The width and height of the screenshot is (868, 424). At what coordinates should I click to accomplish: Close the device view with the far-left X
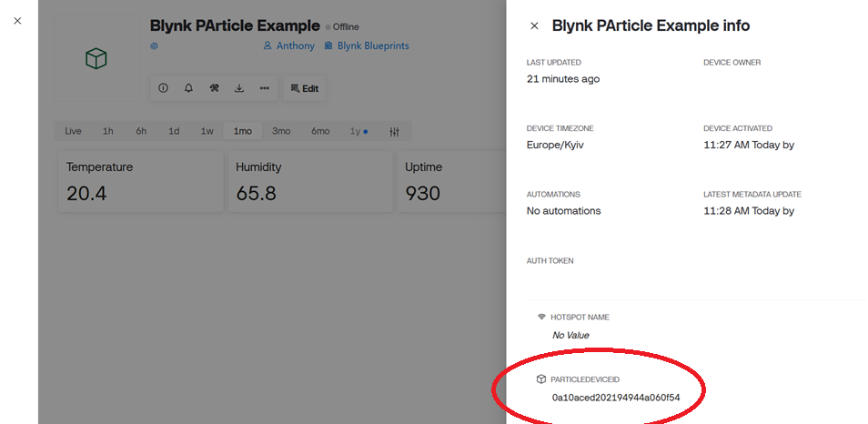[17, 21]
